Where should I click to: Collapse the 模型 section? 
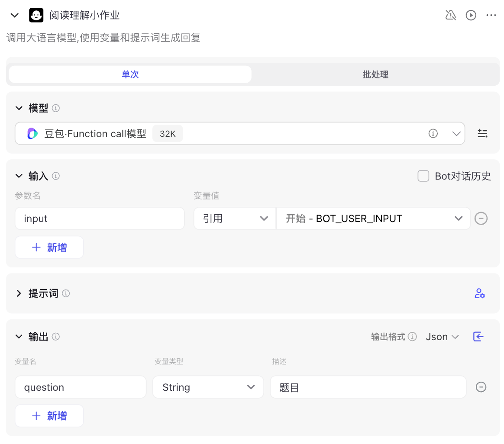coord(19,108)
